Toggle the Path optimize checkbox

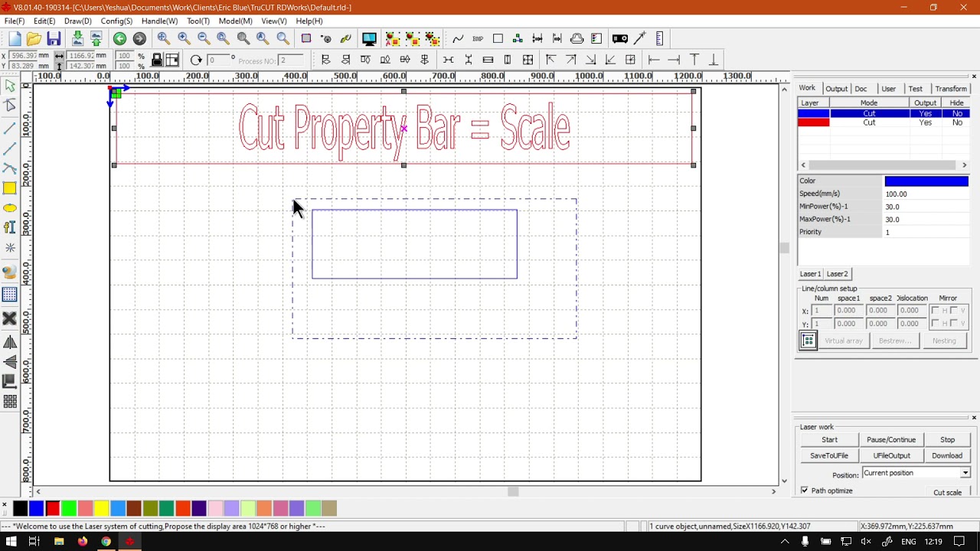coord(804,491)
